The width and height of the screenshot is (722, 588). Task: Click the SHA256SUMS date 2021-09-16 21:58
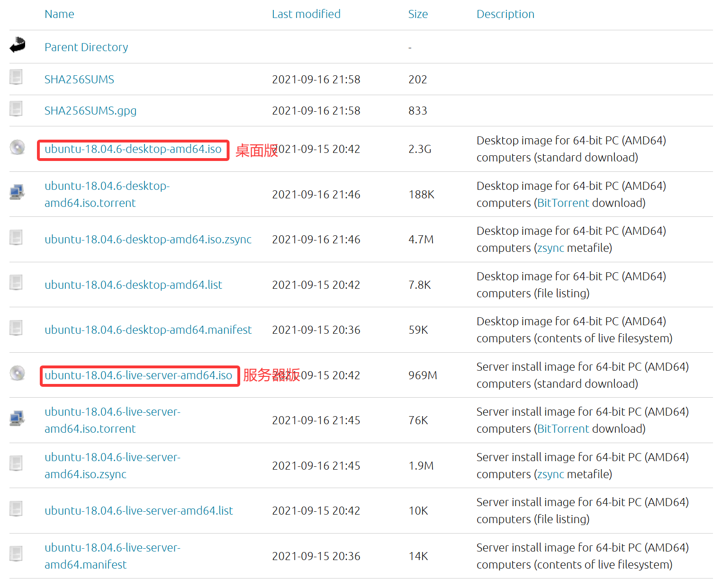(316, 80)
